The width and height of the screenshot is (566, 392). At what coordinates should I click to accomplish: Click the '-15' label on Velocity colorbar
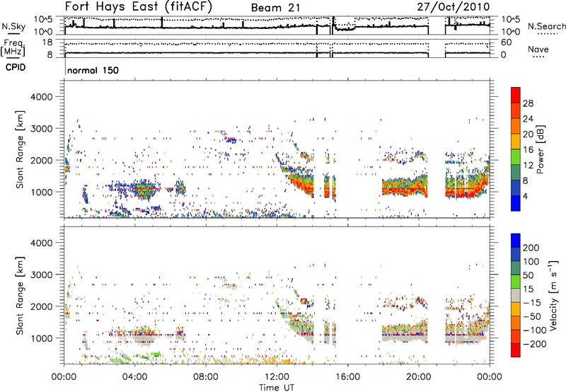[x=531, y=303]
